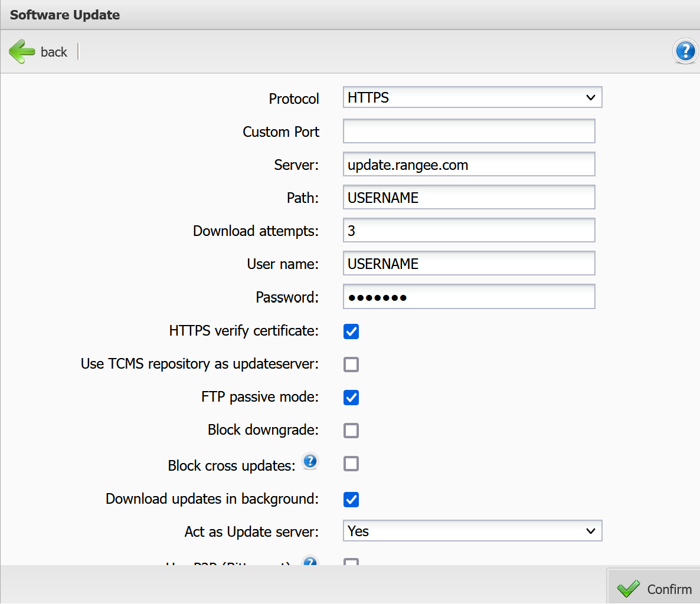
Task: Disable HTTPS verify certificate checkbox
Action: [351, 331]
